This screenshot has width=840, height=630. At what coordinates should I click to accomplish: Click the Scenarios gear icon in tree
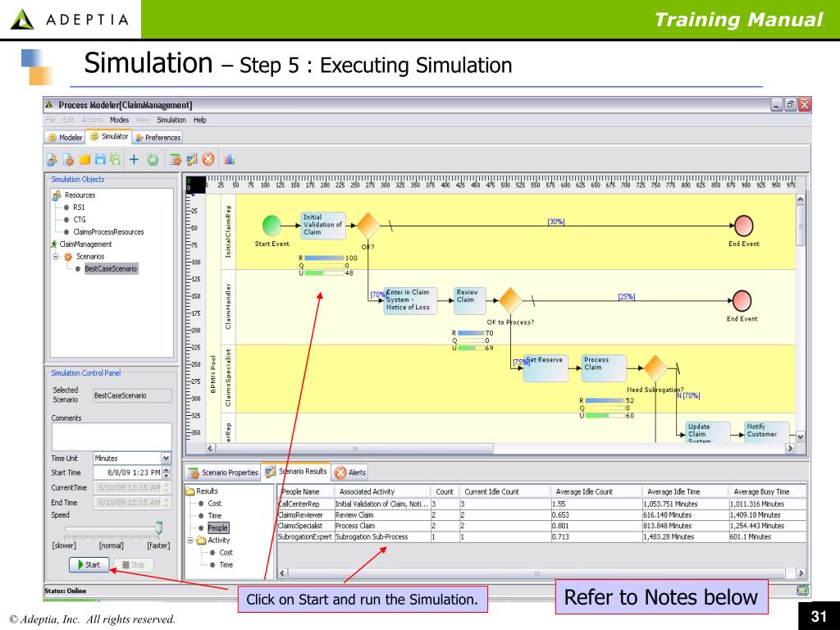[68, 257]
